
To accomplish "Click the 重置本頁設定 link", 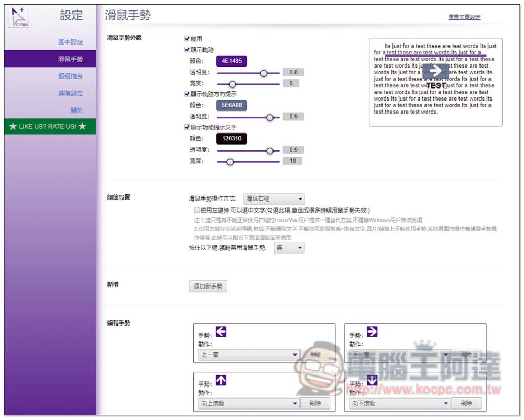I will click(x=464, y=17).
